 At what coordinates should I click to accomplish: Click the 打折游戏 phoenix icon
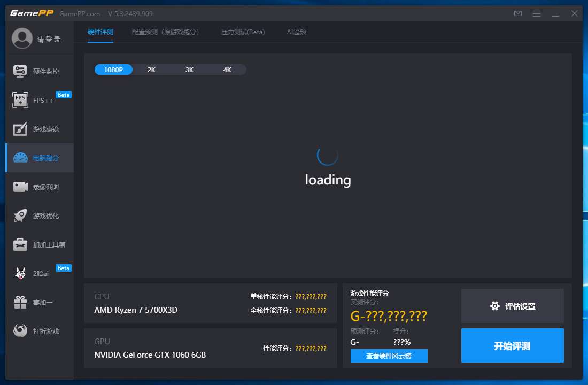click(x=20, y=330)
